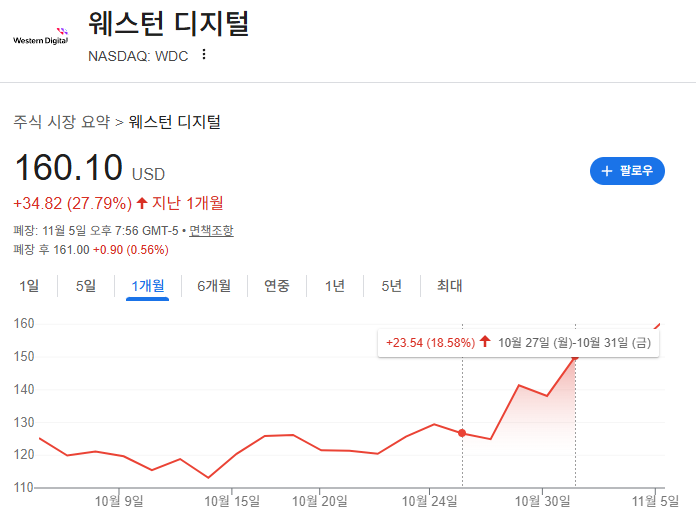Click the chart's end marker under the tooltip

(x=575, y=357)
